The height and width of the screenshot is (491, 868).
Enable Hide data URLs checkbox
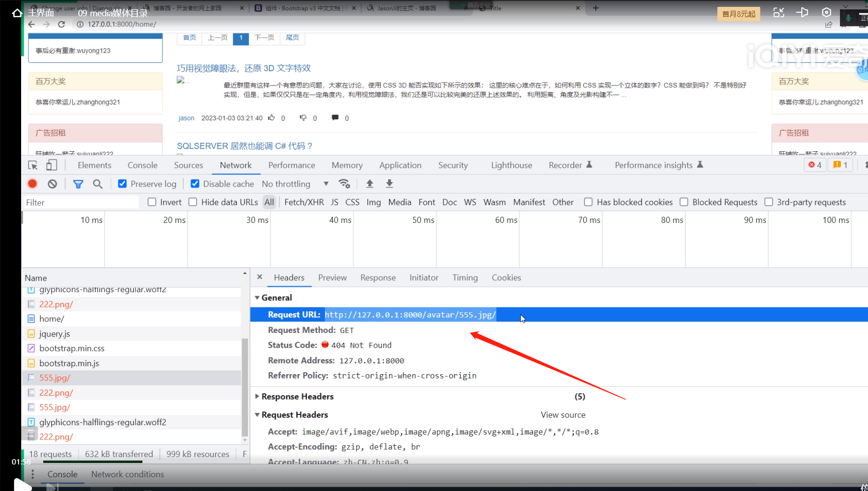pyautogui.click(x=193, y=202)
